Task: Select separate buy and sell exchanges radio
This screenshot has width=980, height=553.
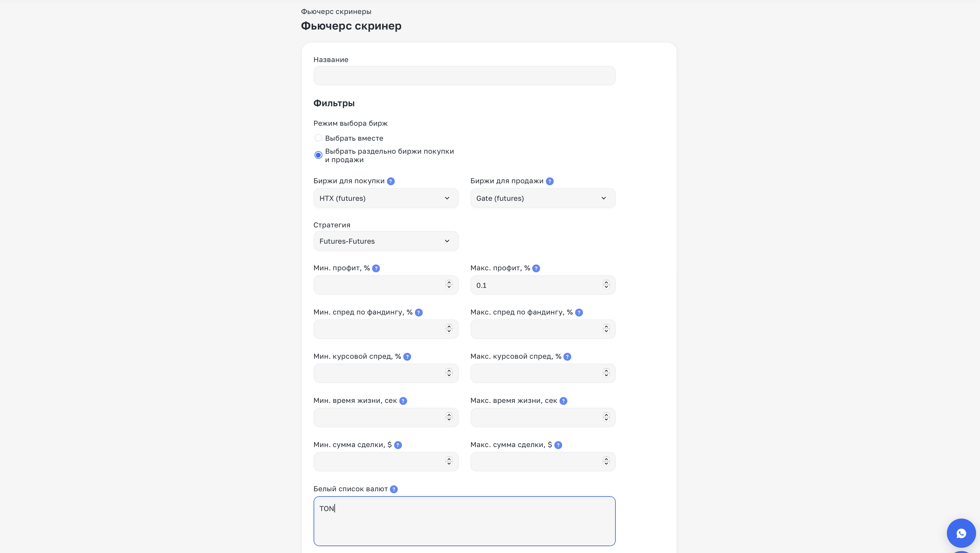Action: [x=318, y=155]
